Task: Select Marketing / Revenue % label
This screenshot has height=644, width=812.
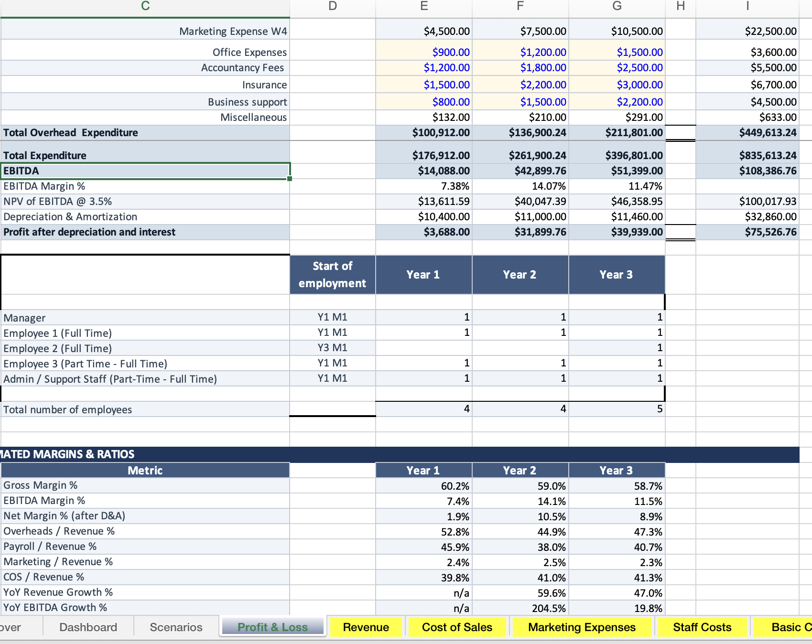Action: pos(145,562)
